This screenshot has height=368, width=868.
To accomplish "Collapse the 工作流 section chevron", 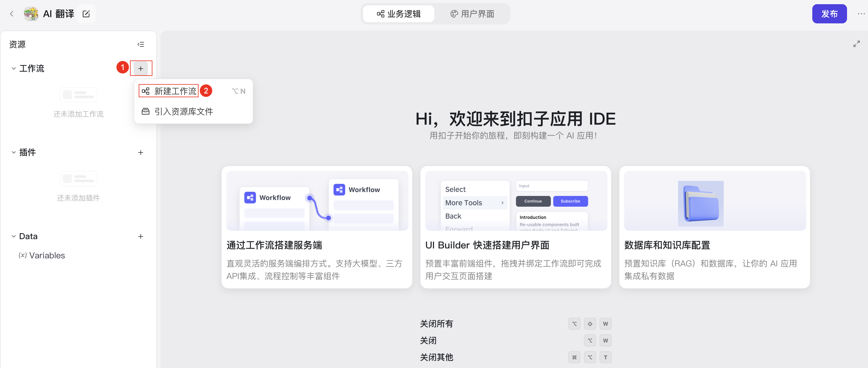I will [x=13, y=68].
